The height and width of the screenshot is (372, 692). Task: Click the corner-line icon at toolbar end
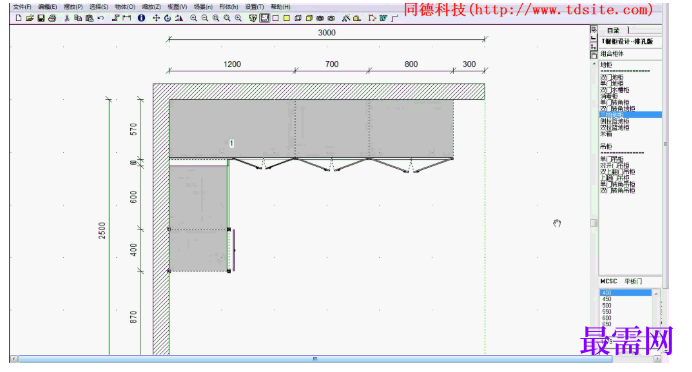tap(395, 18)
